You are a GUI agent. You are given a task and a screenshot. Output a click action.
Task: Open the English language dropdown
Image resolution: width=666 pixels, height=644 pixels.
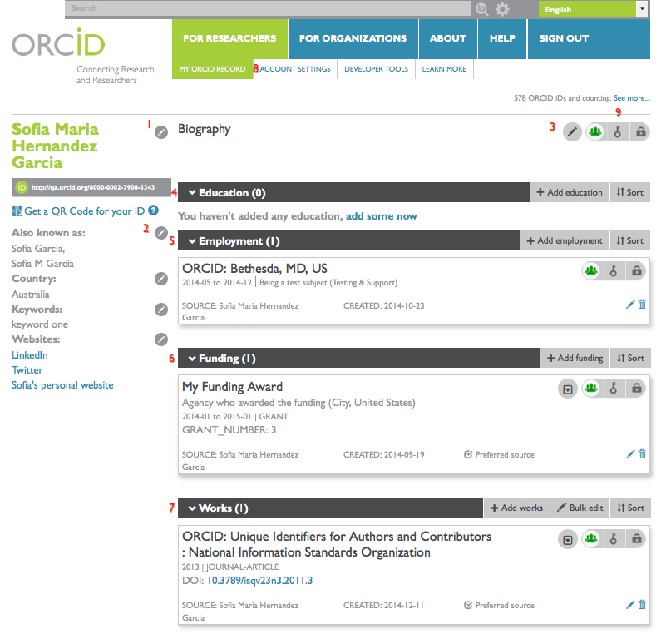593,9
